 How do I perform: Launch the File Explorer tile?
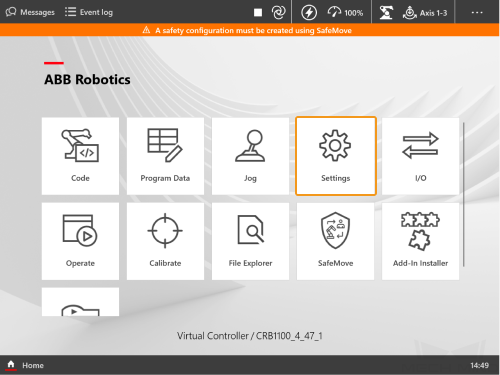click(x=250, y=241)
